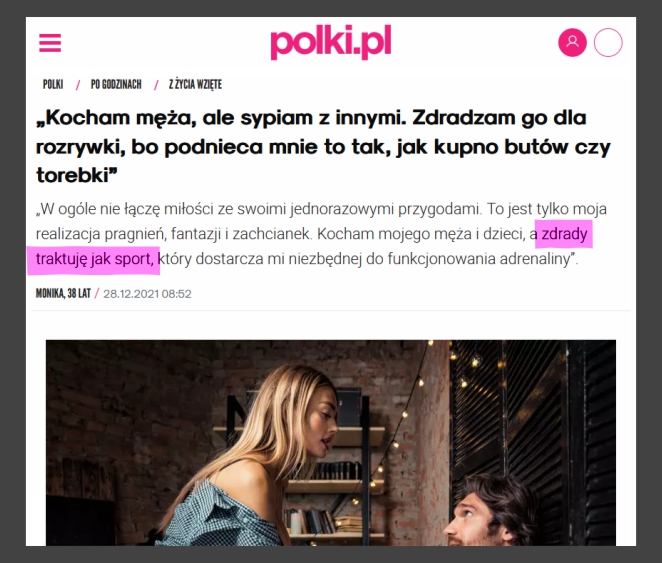This screenshot has height=563, width=662.
Task: Click the first slash separator in breadcrumbs
Action: 78,85
